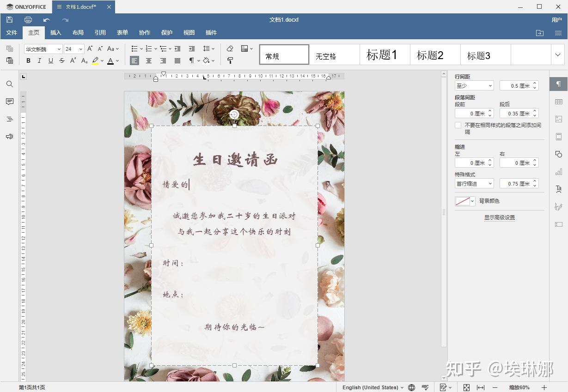Toggle superscript formatting
This screenshot has width=568, height=392.
tap(73, 60)
